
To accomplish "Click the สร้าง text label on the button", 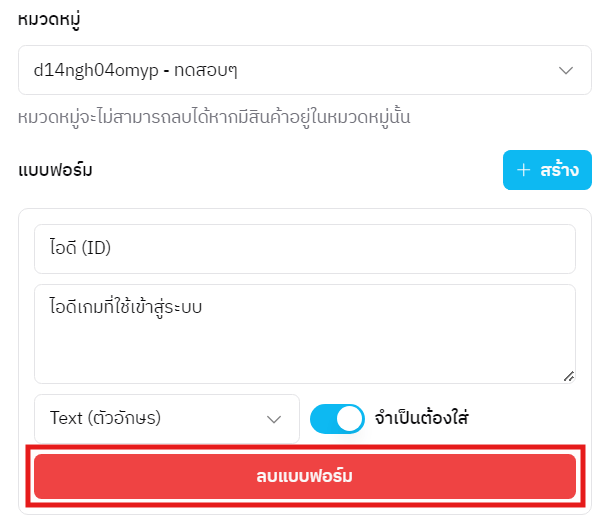I will (x=559, y=170).
